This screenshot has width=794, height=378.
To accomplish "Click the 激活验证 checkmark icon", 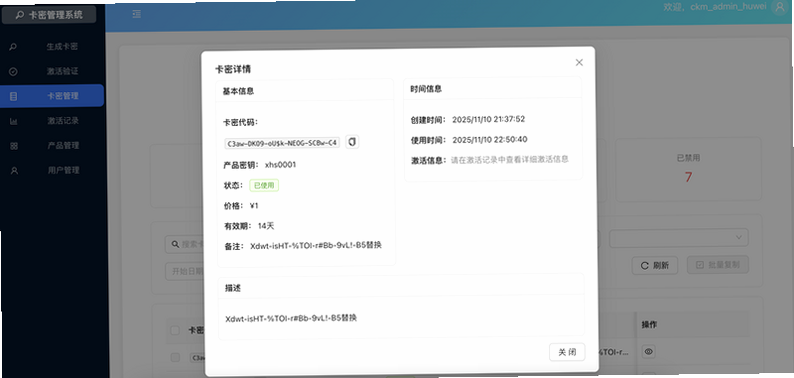I will click(x=14, y=71).
